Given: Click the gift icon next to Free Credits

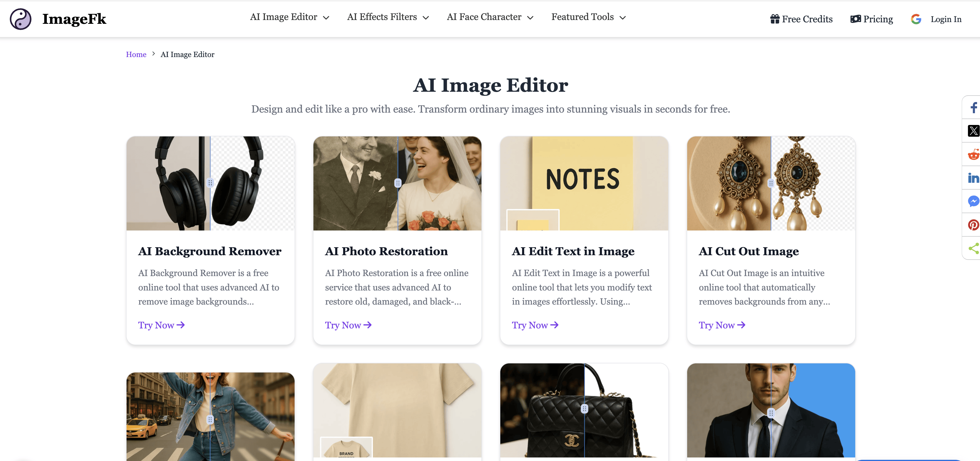Looking at the screenshot, I should [x=775, y=19].
